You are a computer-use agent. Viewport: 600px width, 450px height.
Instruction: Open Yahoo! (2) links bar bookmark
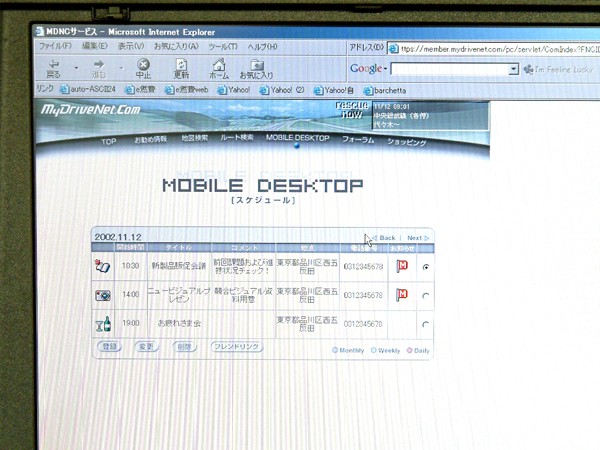(x=282, y=90)
